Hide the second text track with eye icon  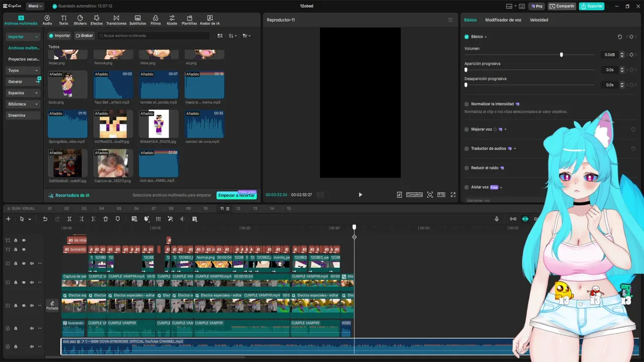[x=24, y=249]
